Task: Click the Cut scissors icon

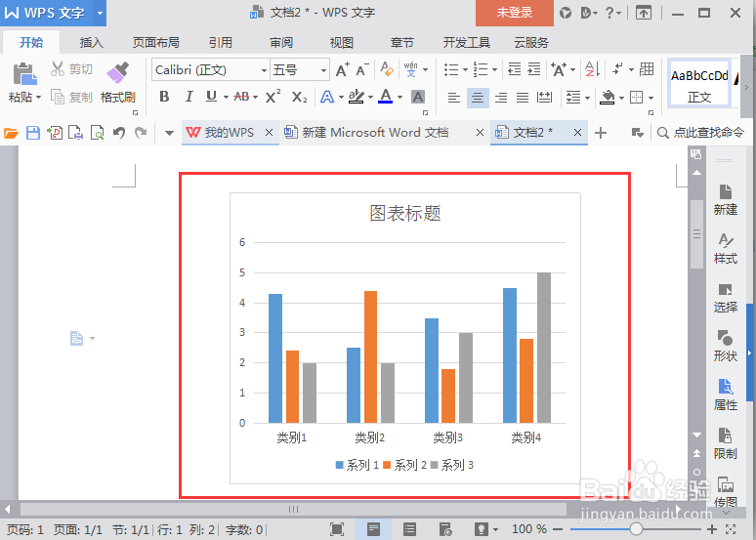Action: (58, 69)
